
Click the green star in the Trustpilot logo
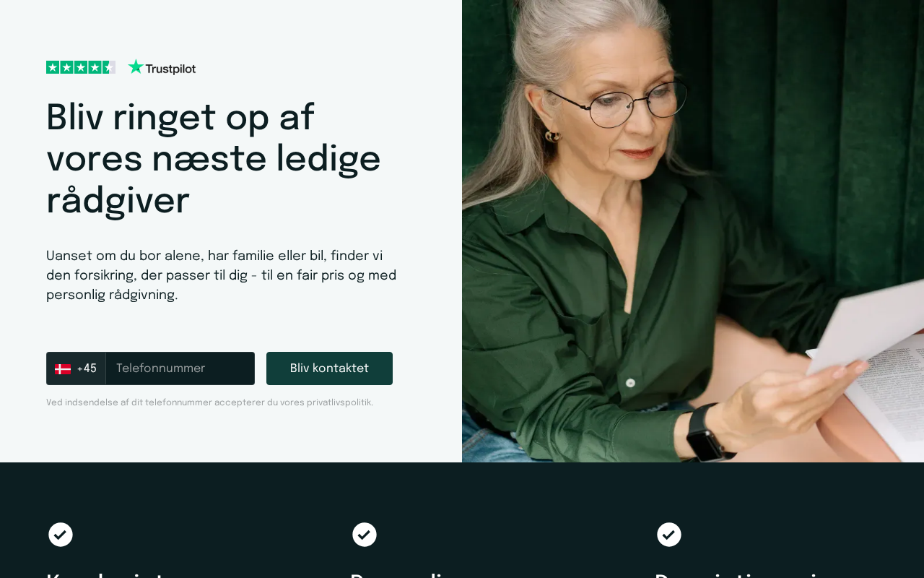coord(136,66)
